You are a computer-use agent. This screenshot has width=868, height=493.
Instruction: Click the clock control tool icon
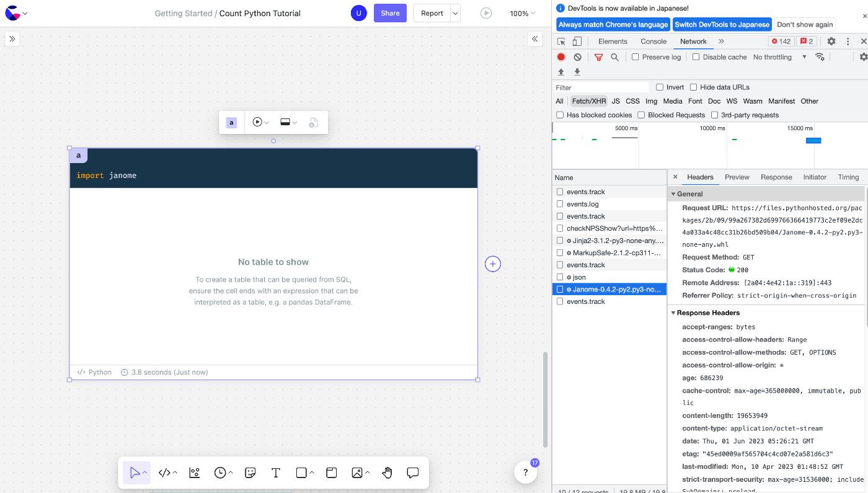[x=220, y=473]
